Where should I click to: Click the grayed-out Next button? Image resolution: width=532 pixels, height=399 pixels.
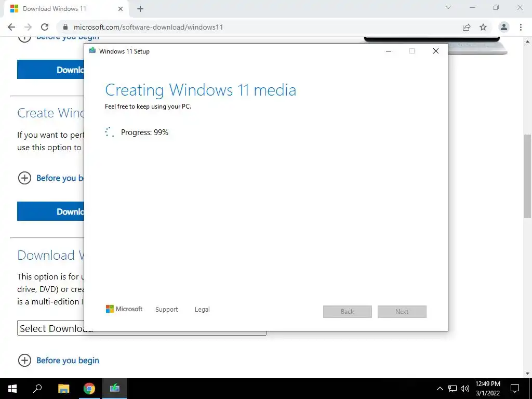402,312
